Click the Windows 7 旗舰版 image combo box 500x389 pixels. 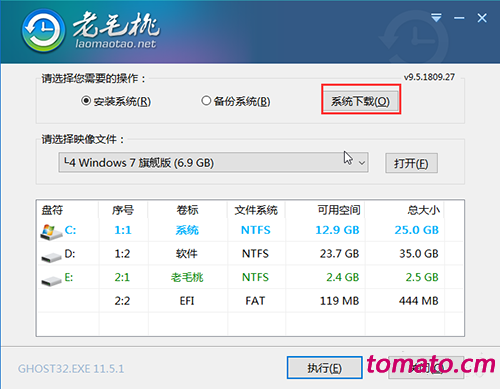point(213,163)
